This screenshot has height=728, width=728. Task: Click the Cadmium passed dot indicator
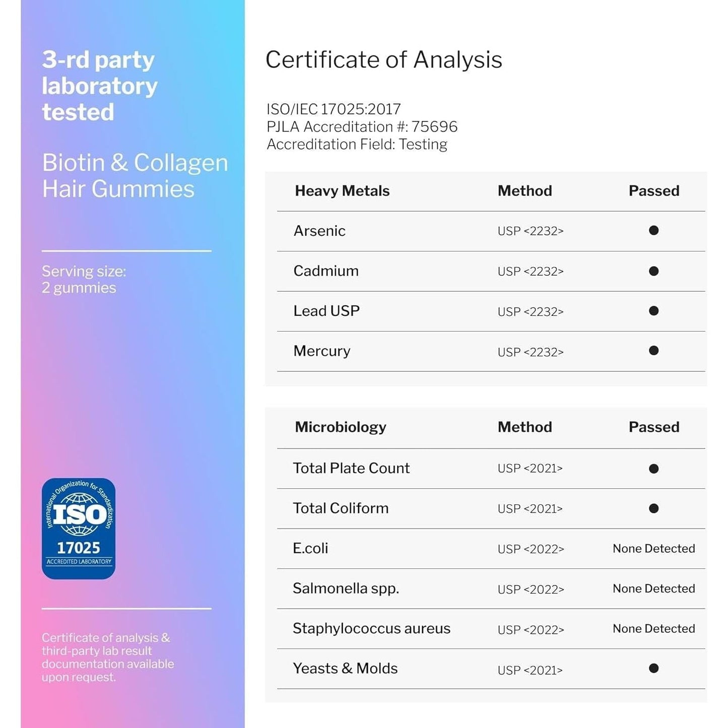pos(654,271)
